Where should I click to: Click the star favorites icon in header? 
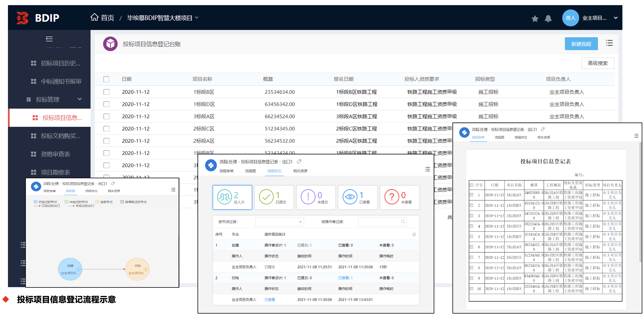coord(535,19)
